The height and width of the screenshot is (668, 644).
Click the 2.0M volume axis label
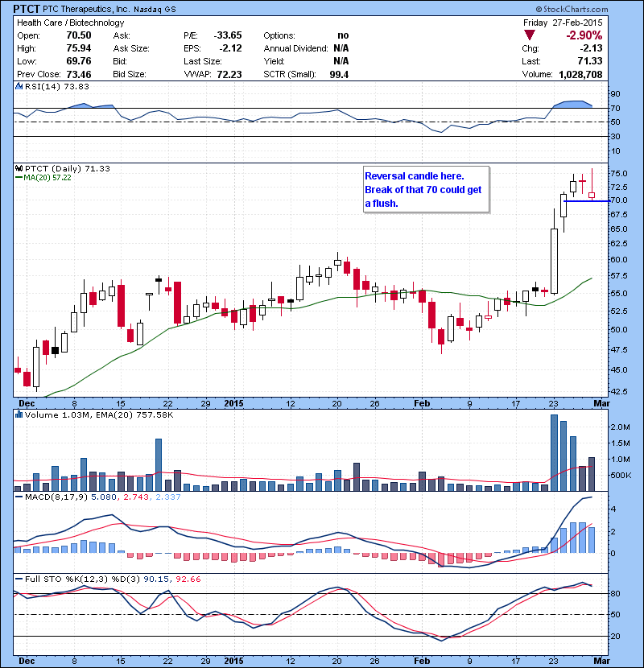[x=621, y=427]
